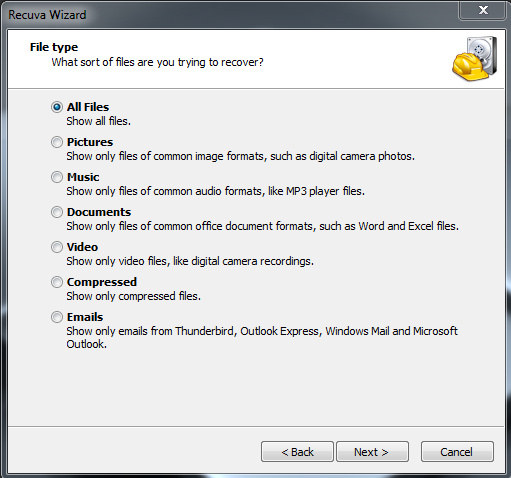Select the Compressed radio button
Viewport: 511px width, 478px height.
57,282
